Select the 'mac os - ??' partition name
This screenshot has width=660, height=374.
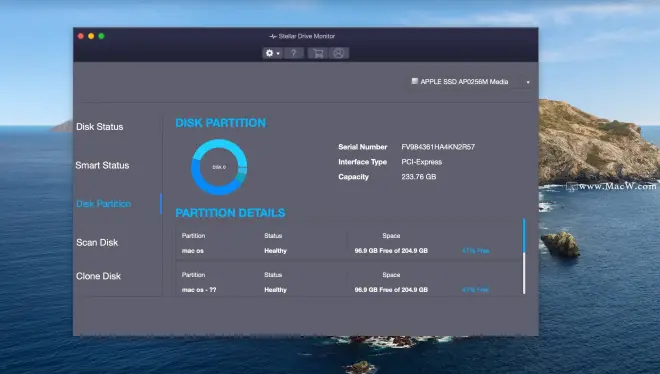tap(199, 290)
